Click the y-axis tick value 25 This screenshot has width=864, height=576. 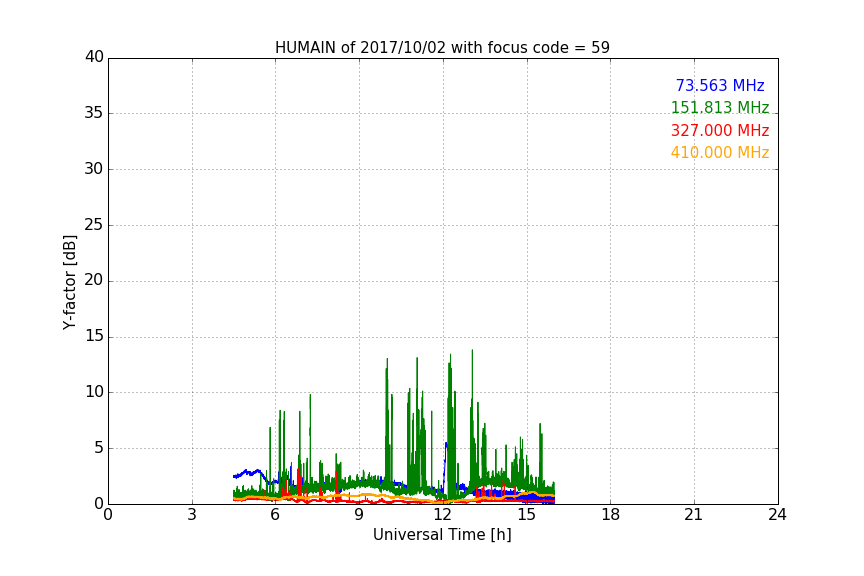click(x=94, y=225)
